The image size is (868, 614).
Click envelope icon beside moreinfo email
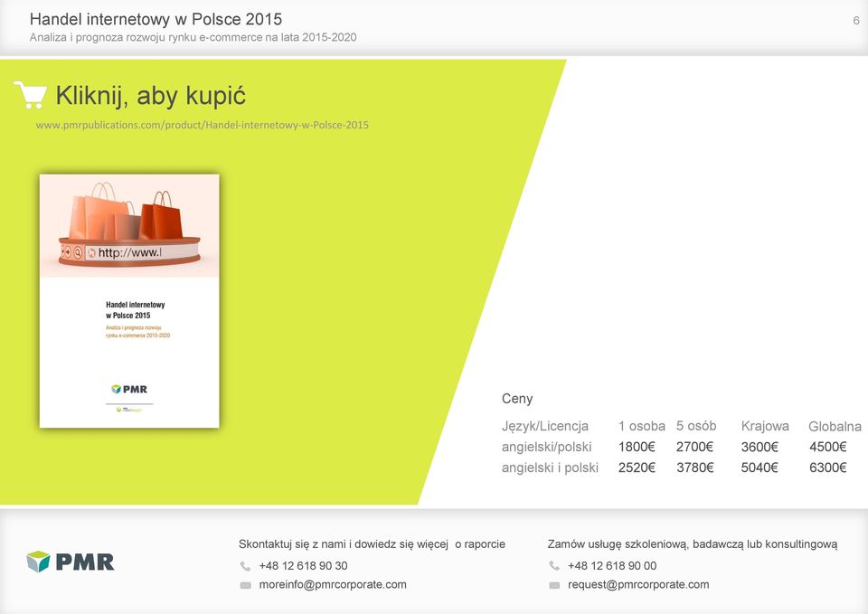[245, 585]
